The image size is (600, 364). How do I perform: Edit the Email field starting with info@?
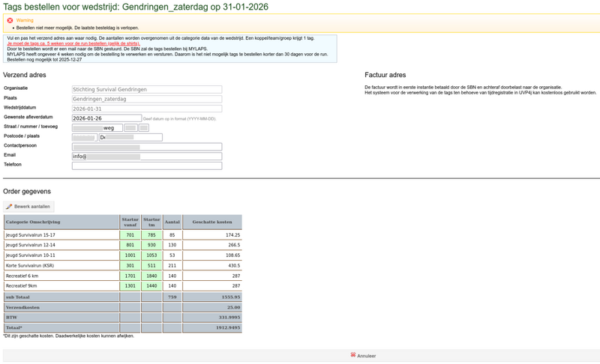pyautogui.click(x=147, y=157)
